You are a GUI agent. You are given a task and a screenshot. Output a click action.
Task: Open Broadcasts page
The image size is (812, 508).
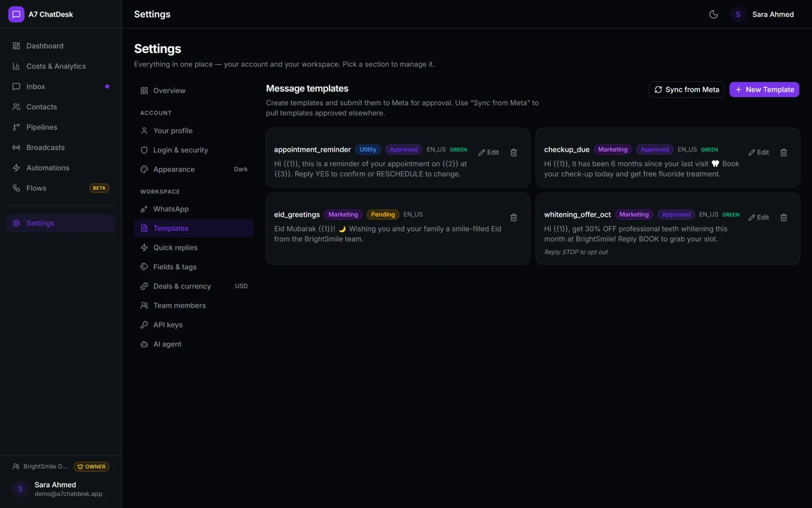coord(61,147)
